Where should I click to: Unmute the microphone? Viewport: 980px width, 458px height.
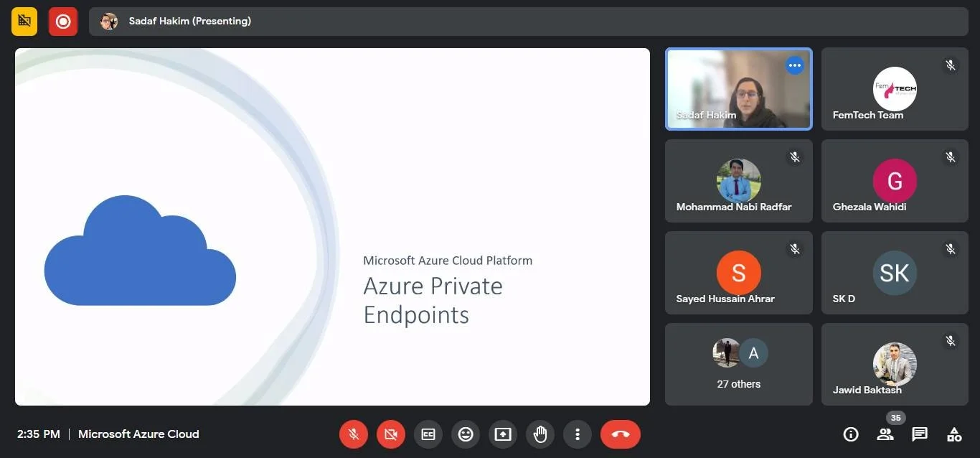[x=354, y=434]
